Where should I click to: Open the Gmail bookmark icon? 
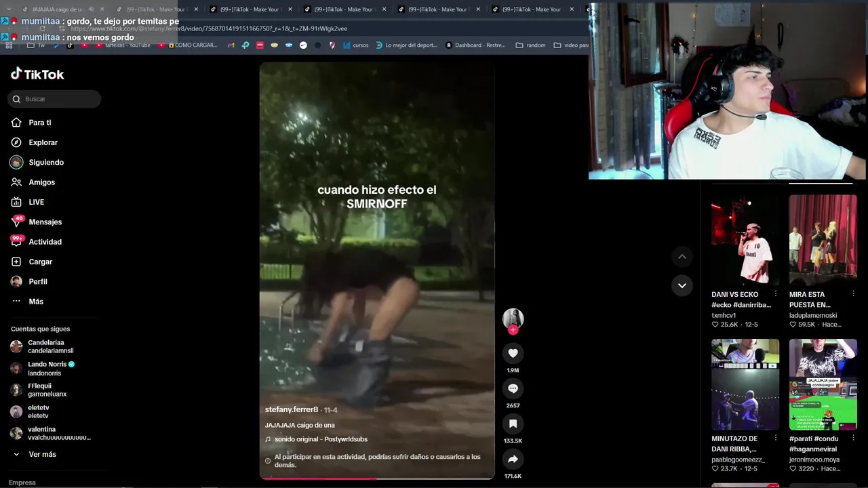click(231, 45)
